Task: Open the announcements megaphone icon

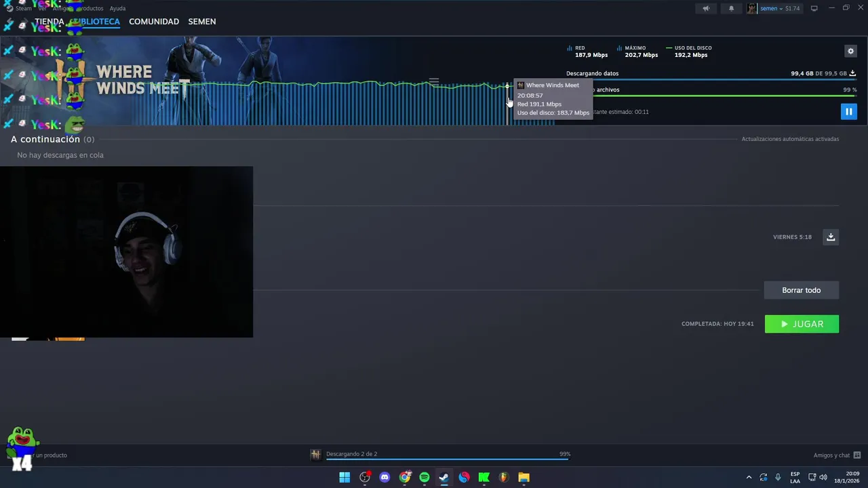Action: click(706, 8)
